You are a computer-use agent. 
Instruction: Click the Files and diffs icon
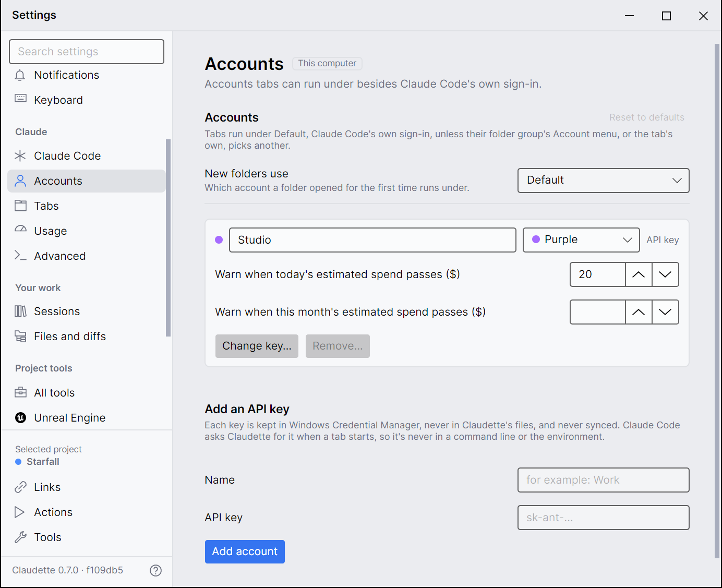point(20,337)
